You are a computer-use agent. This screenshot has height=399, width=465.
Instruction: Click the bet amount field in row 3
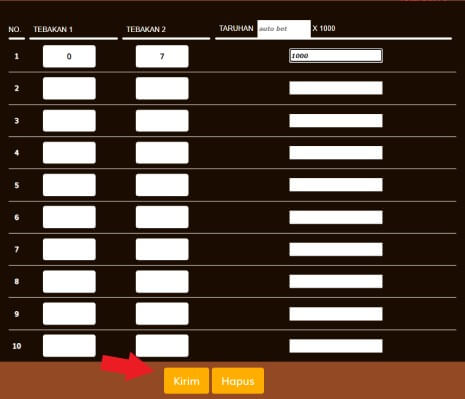[x=336, y=120]
